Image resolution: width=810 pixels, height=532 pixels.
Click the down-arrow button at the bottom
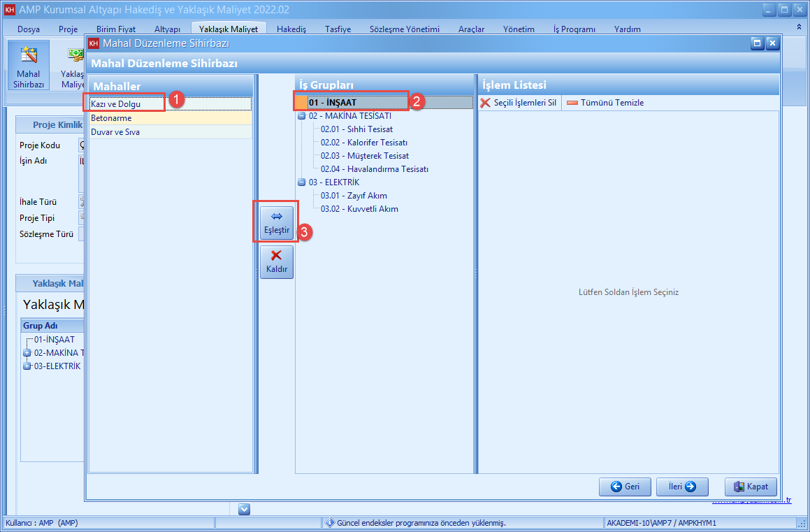click(x=244, y=509)
